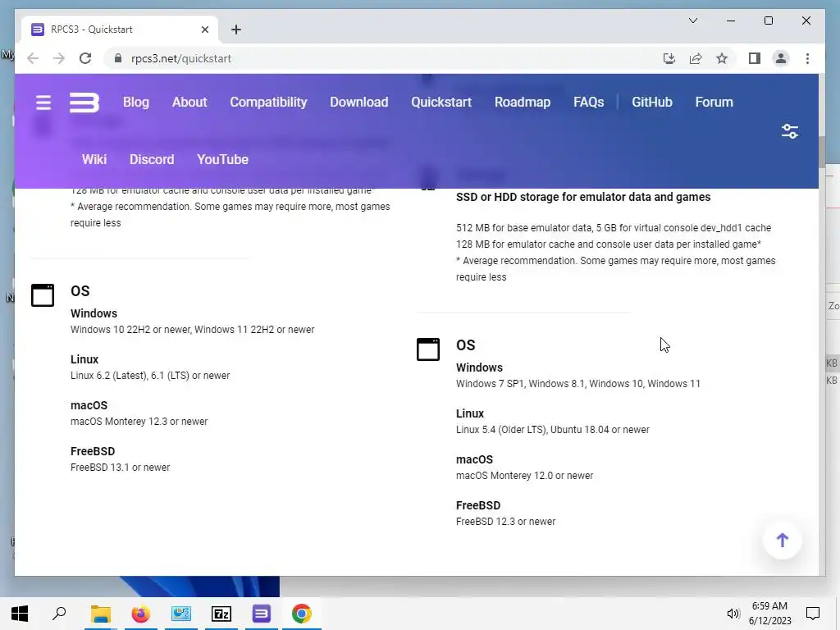This screenshot has width=840, height=630.
Task: Open the YouTube link
Action: point(222,160)
